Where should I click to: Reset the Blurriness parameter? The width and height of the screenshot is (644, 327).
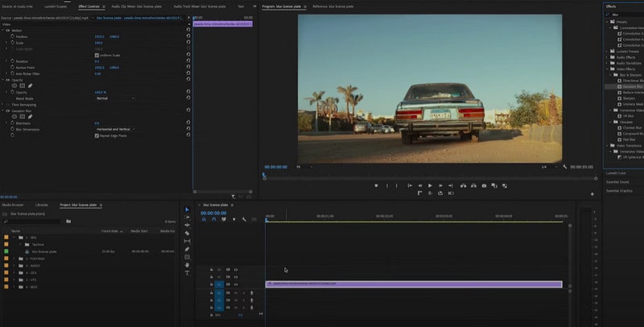pos(188,122)
